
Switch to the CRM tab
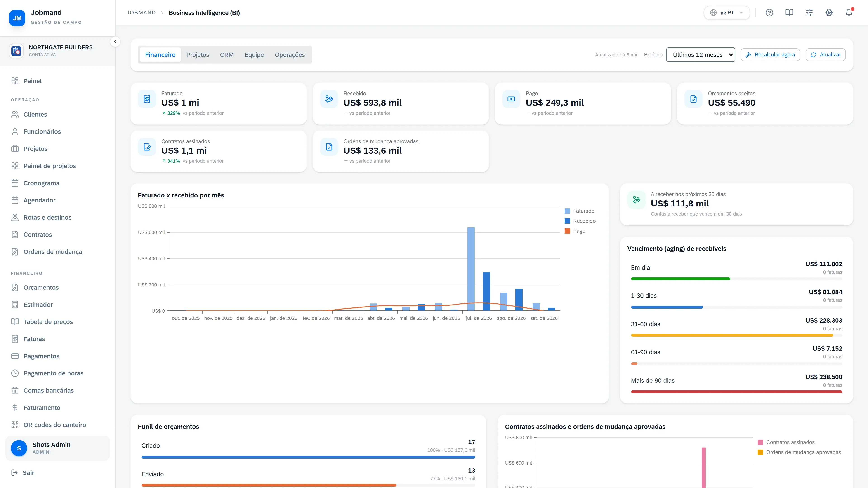(x=227, y=54)
